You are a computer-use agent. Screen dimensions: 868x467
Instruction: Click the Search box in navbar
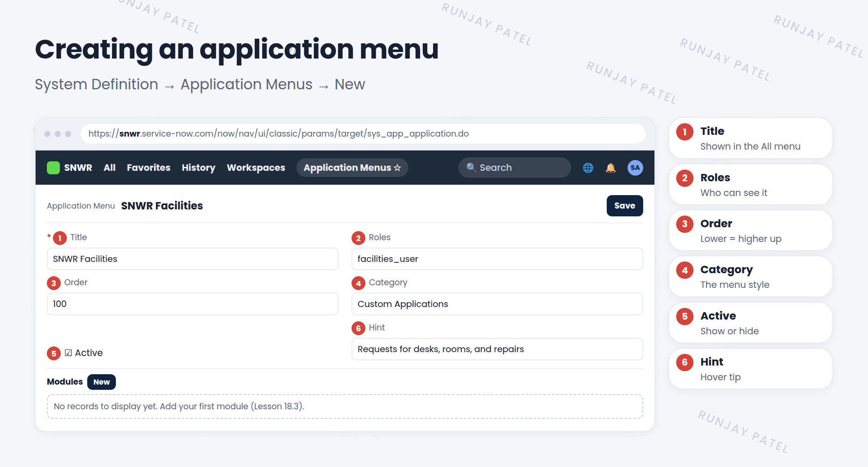pos(514,167)
